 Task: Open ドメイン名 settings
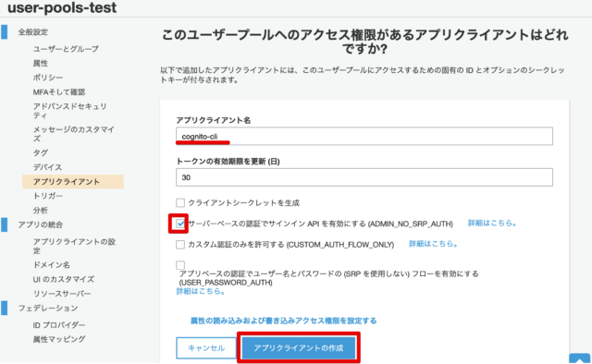point(52,265)
